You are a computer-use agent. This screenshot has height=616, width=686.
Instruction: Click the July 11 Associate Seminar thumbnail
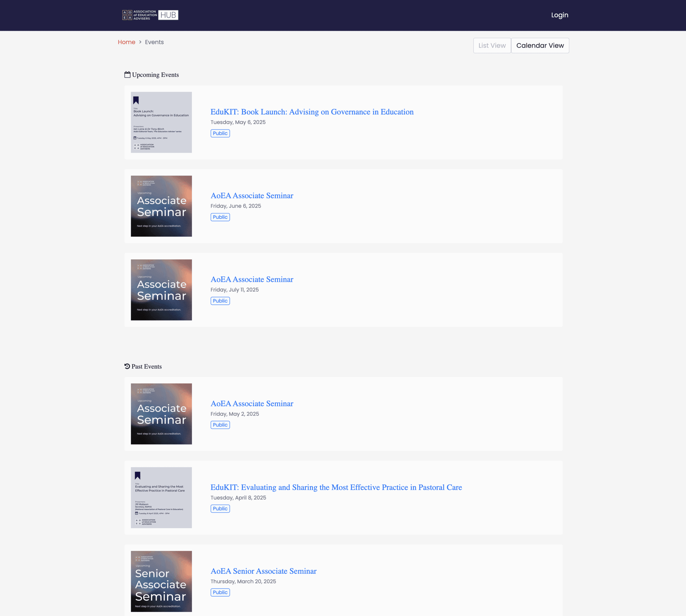pyautogui.click(x=161, y=290)
